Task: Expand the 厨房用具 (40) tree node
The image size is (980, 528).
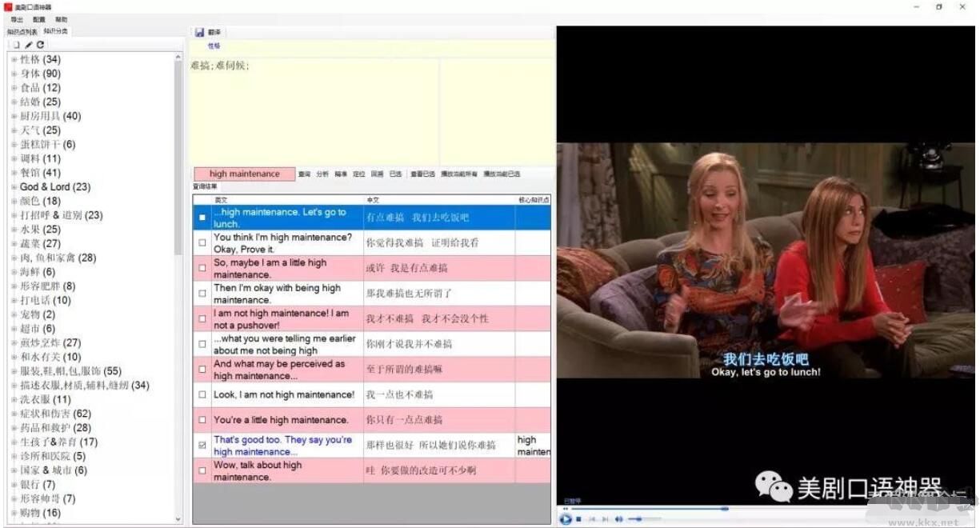Action: coord(14,116)
